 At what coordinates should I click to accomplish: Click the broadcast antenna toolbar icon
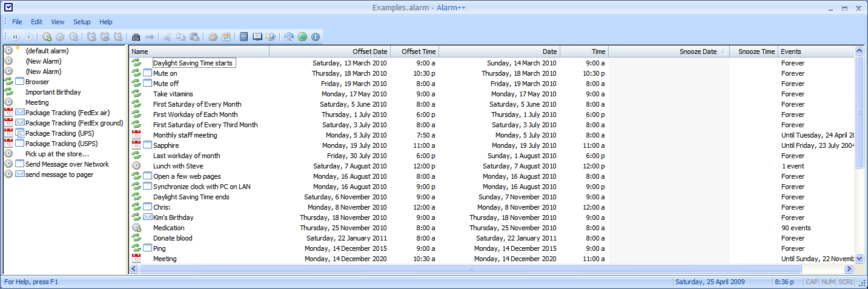tap(289, 37)
